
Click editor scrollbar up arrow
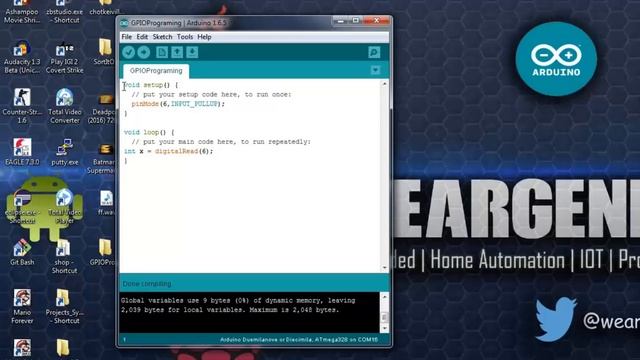[384, 84]
